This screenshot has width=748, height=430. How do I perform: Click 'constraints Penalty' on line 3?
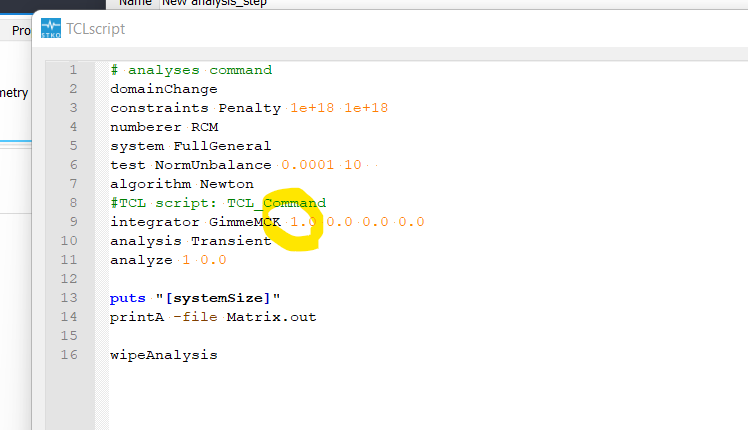(x=196, y=108)
